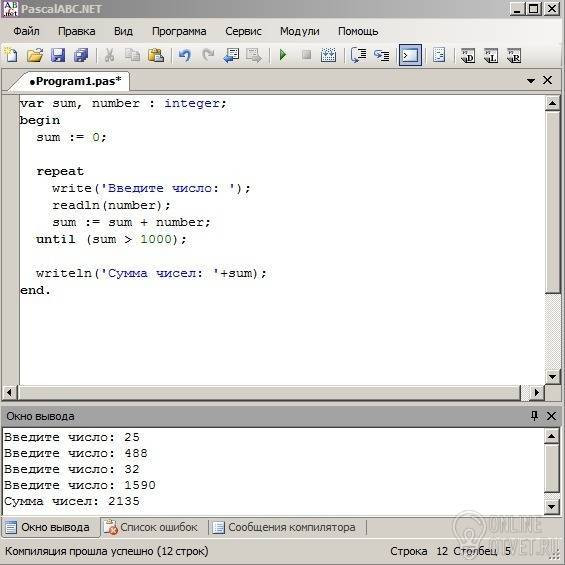Save the program with the floppy icon

58,56
